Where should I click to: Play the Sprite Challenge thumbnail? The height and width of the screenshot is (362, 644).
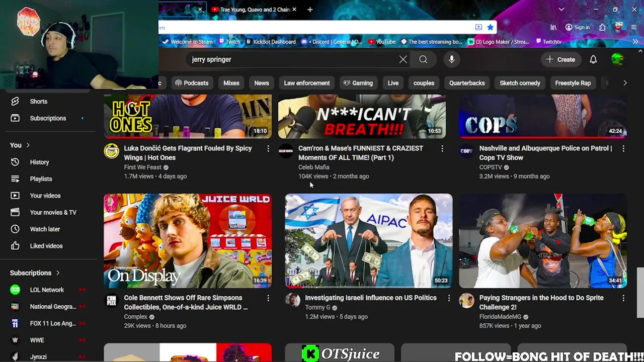click(543, 241)
